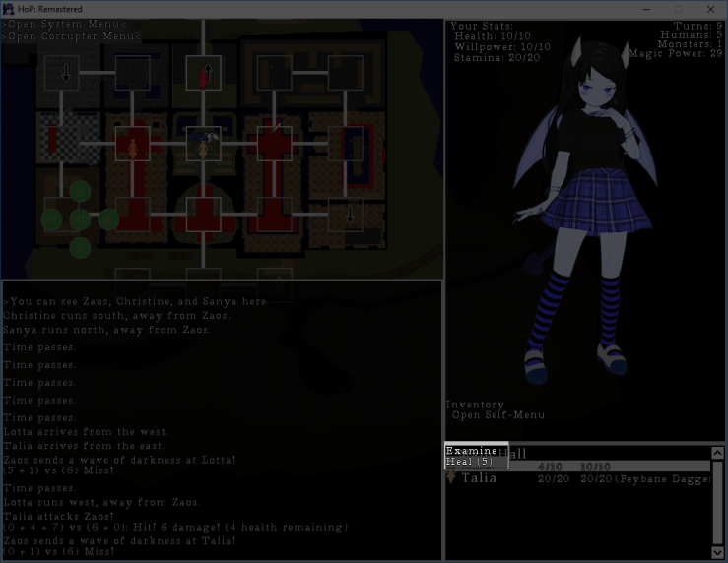Click the character list scrollbar track
The height and width of the screenshot is (563, 728).
717,502
